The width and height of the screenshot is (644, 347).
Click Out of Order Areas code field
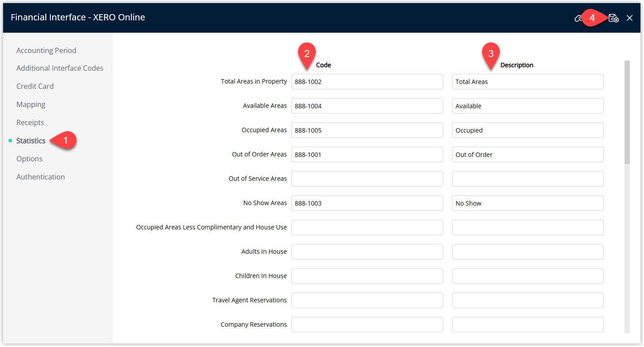(x=367, y=154)
